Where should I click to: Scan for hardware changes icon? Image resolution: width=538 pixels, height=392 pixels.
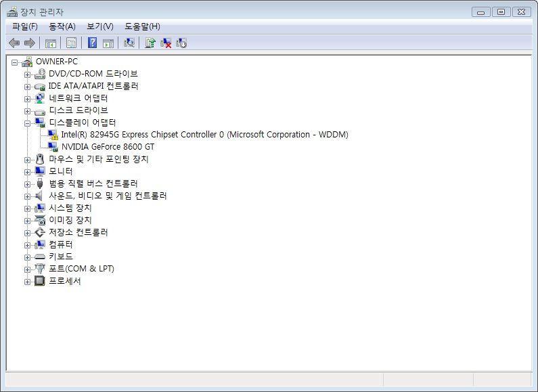pos(129,43)
